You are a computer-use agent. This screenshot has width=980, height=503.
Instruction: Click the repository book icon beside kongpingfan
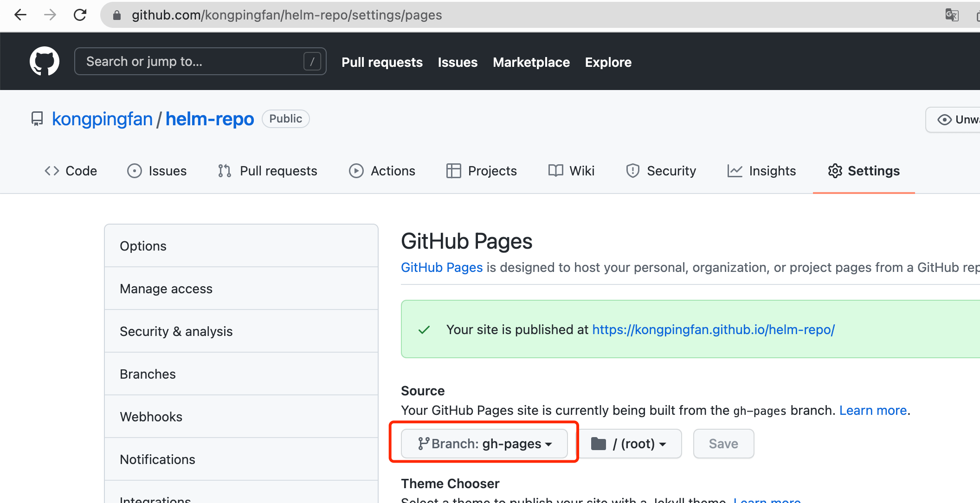tap(37, 119)
